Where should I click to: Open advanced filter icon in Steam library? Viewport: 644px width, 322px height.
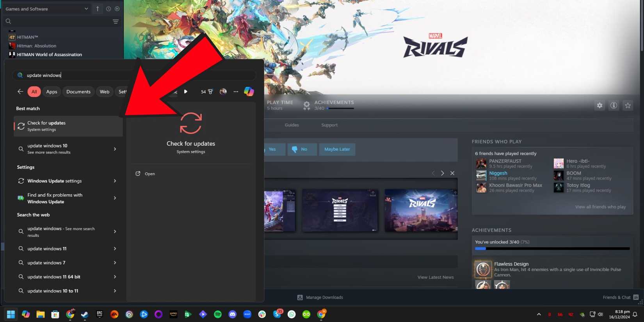click(x=116, y=21)
